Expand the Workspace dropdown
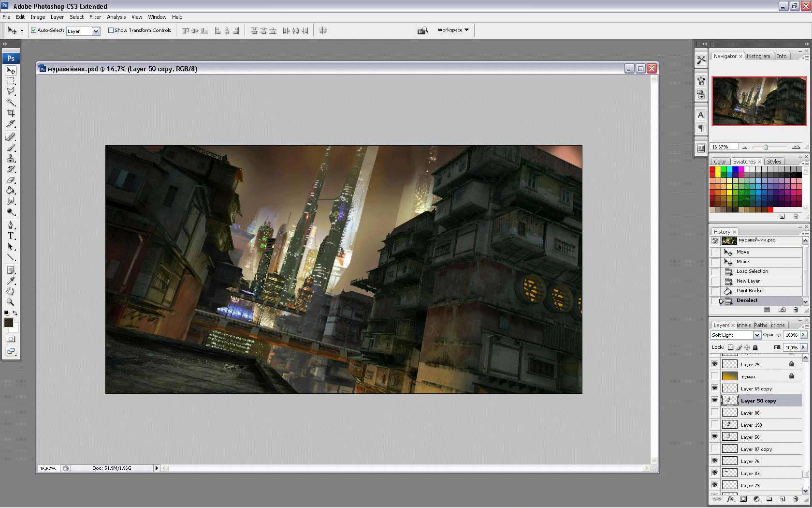Viewport: 812px width, 508px height. pyautogui.click(x=453, y=30)
